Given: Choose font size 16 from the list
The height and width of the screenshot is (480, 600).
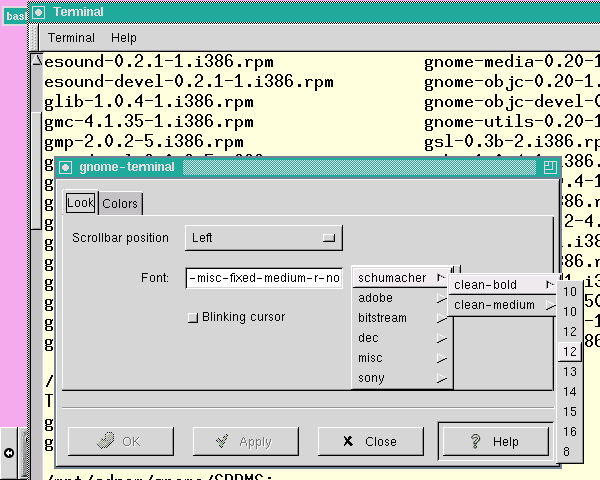Looking at the screenshot, I should pos(570,432).
